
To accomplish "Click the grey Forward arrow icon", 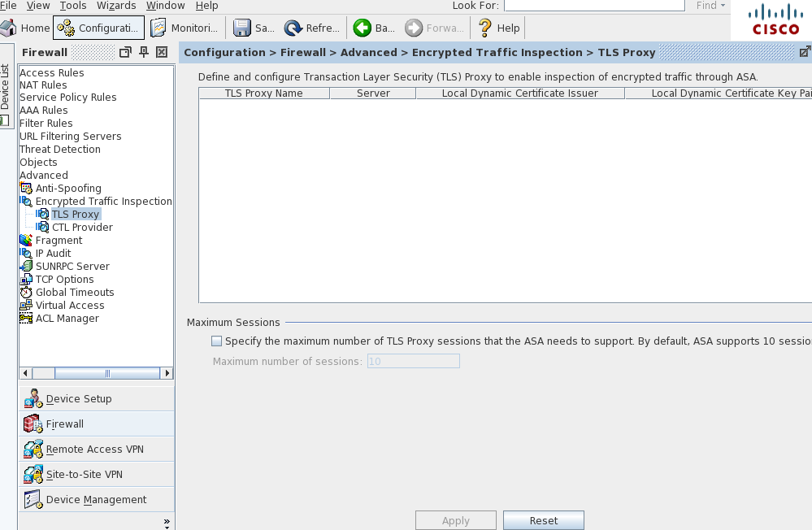I will click(414, 28).
